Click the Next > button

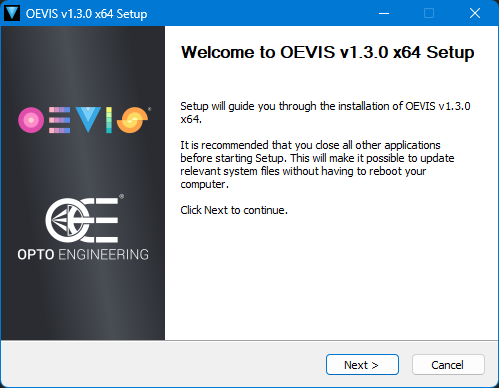tap(362, 365)
